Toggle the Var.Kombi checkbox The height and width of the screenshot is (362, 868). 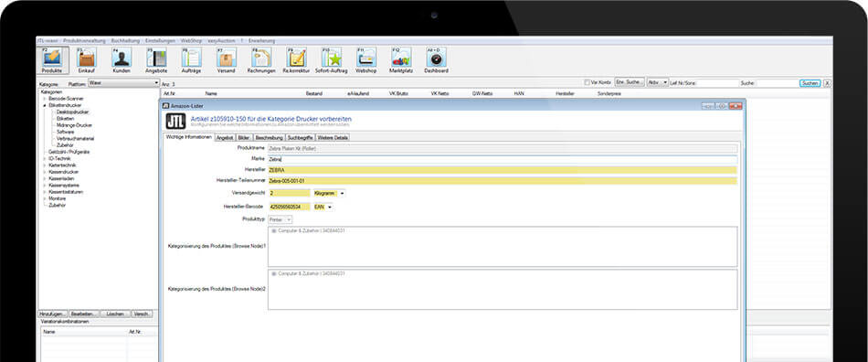[587, 83]
